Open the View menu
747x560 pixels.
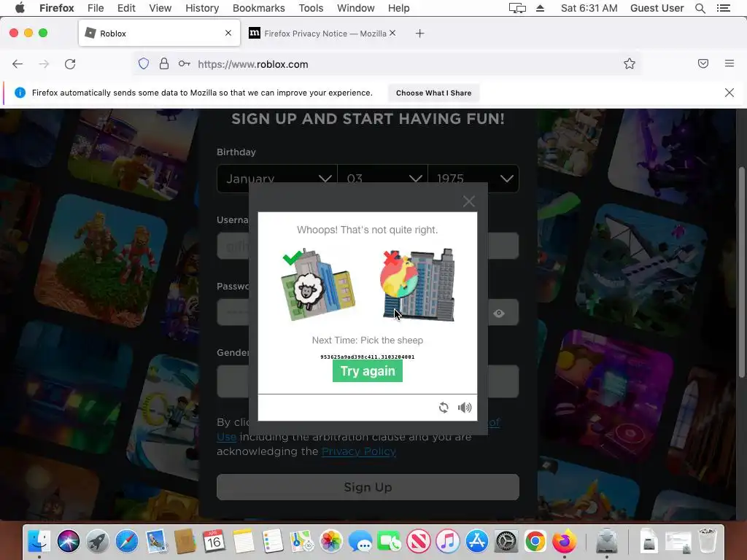pos(160,8)
